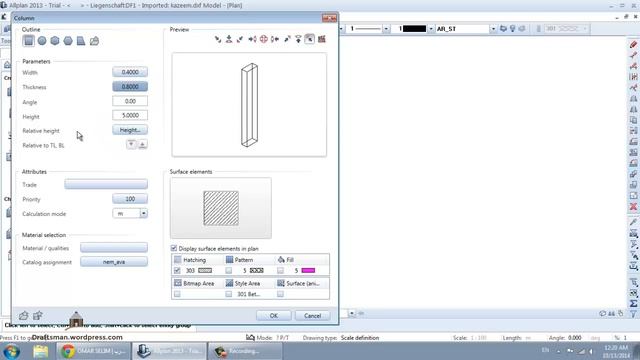640x360 pixels.
Task: Click the last icon in Preview toolbar
Action: (x=322, y=39)
